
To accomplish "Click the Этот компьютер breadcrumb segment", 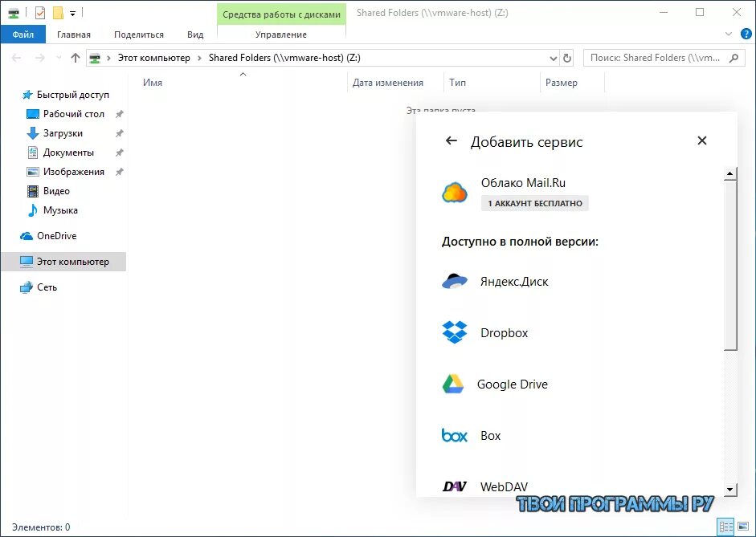I will pyautogui.click(x=153, y=58).
